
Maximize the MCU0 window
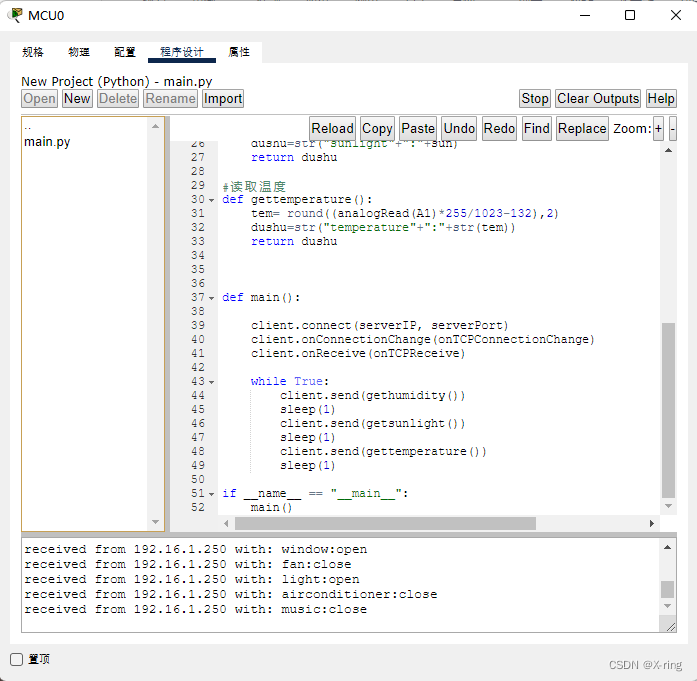[630, 16]
